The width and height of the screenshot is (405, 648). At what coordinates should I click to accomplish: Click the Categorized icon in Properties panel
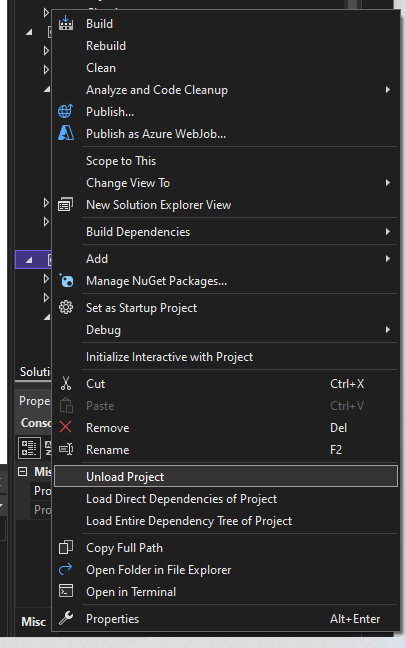29,448
